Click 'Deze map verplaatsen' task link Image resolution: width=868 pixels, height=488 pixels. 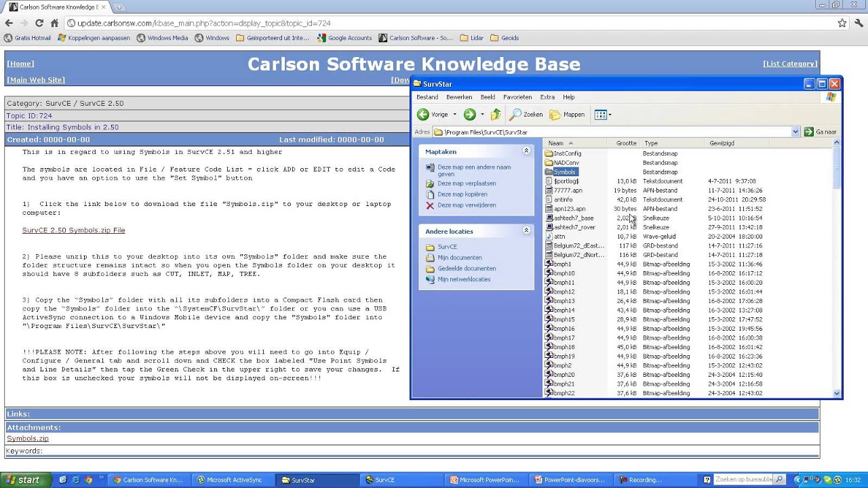click(x=467, y=183)
